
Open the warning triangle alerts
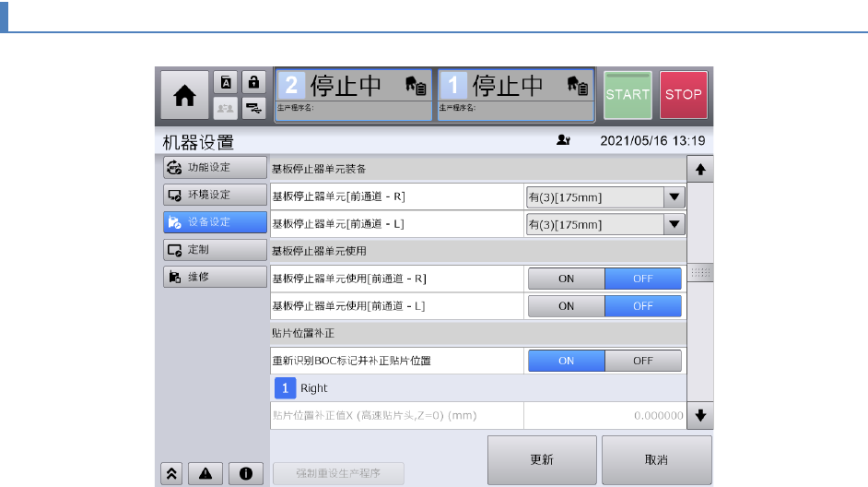click(x=205, y=473)
